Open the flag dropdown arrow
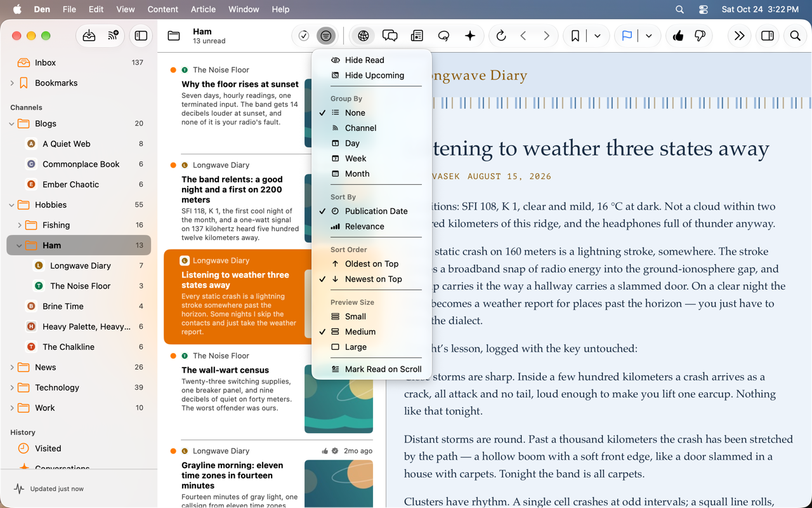The height and width of the screenshot is (508, 812). click(x=649, y=36)
